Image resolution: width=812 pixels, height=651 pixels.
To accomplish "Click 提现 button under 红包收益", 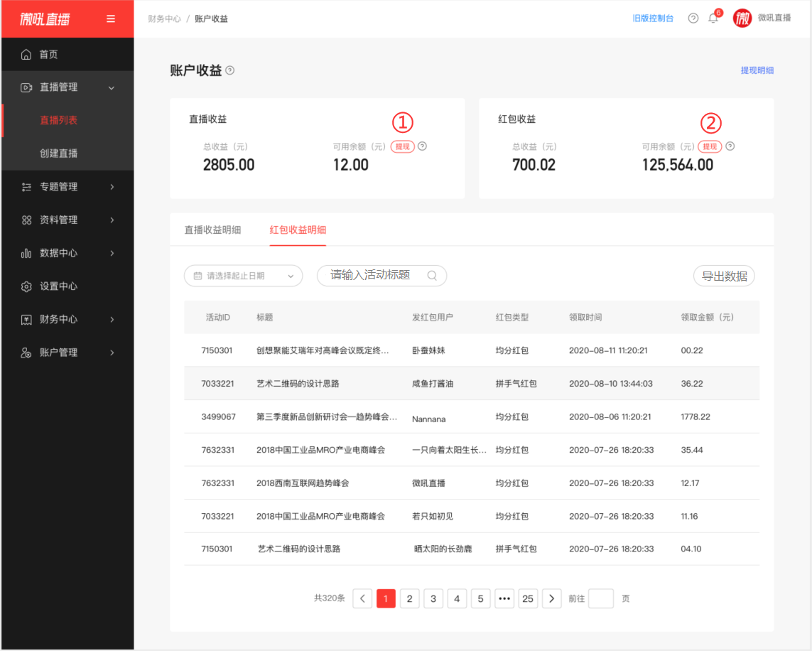I will (x=710, y=146).
